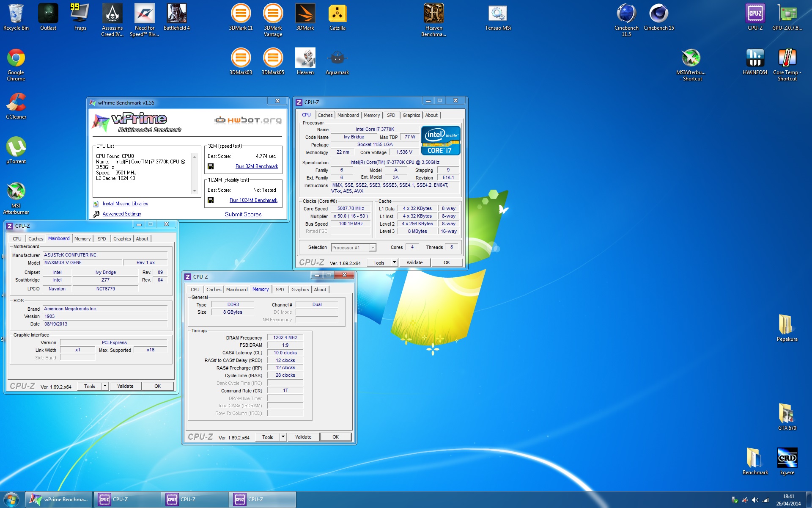
Task: Select the GPU-Z desktop shortcut icon
Action: coord(787,18)
